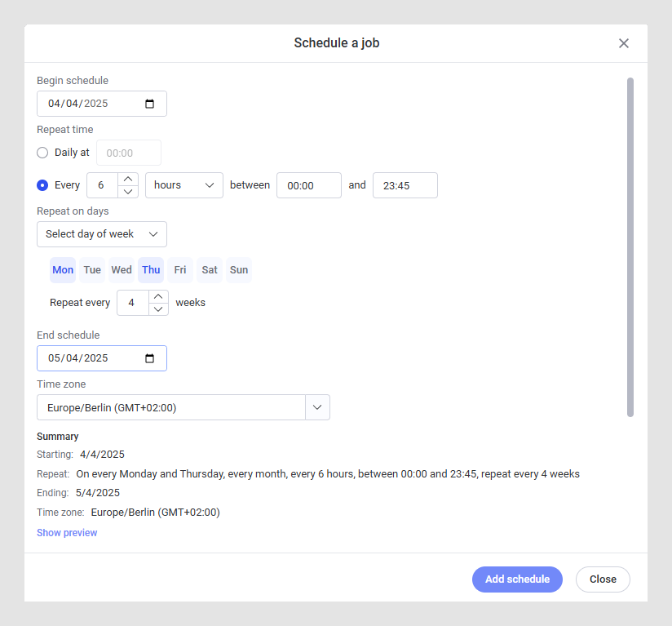Toggle the Mon day button
Image resolution: width=672 pixels, height=626 pixels.
63,270
